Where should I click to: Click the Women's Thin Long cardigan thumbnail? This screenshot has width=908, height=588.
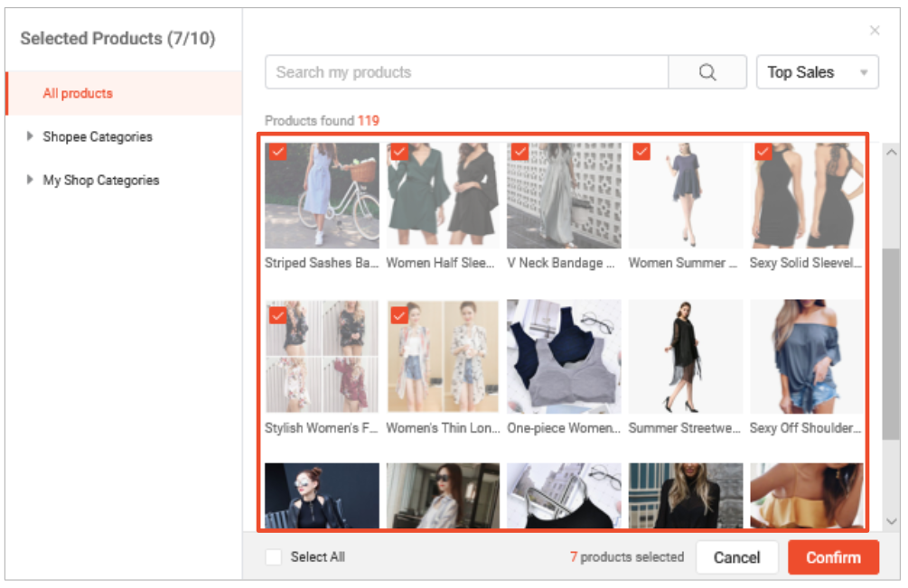(443, 356)
